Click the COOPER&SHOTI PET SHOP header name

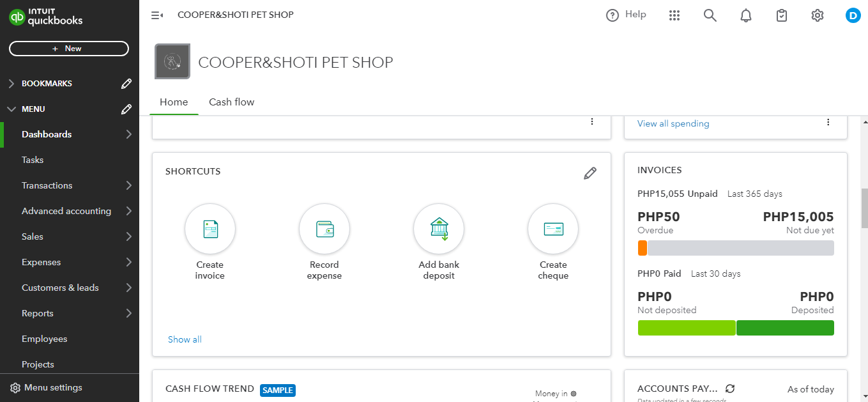coord(236,15)
